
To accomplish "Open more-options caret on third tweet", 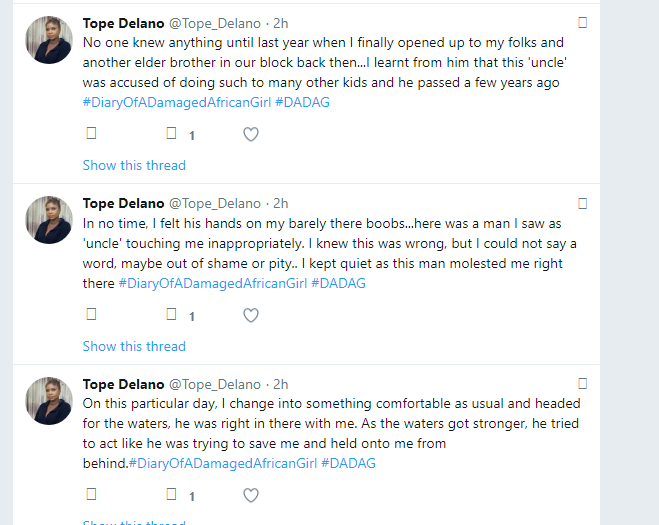I will 583,384.
